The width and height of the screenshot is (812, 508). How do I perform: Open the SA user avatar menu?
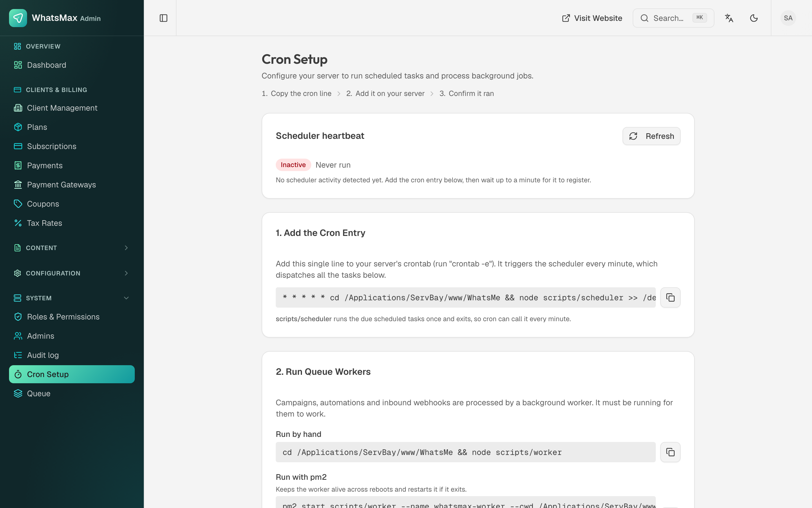click(788, 18)
